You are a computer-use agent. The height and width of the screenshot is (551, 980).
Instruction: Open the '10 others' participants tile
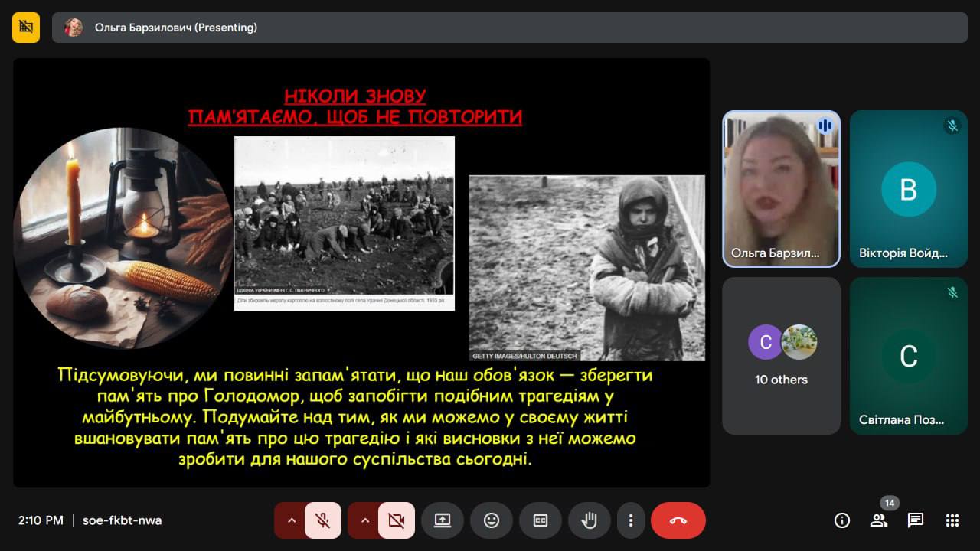tap(781, 356)
